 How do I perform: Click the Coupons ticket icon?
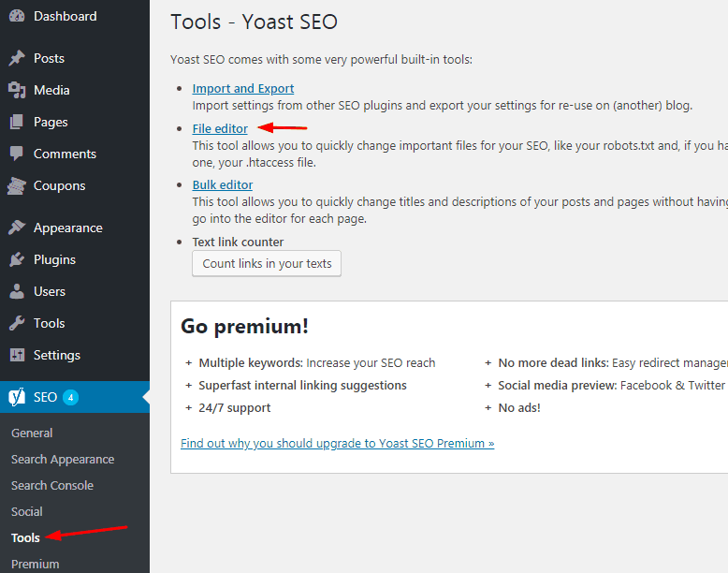click(x=17, y=185)
